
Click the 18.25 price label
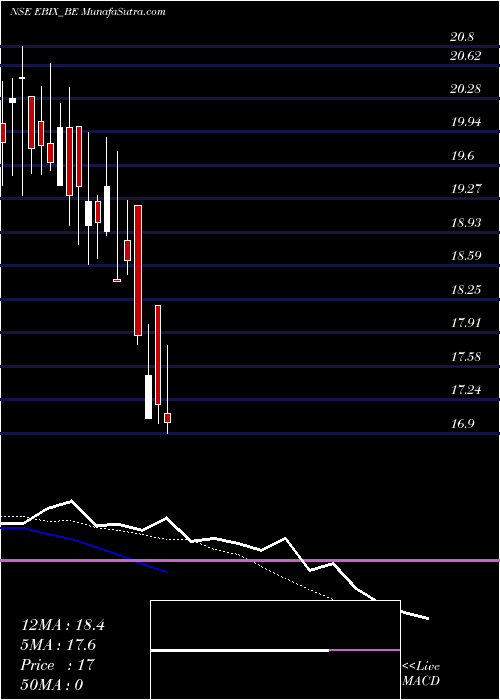point(466,290)
